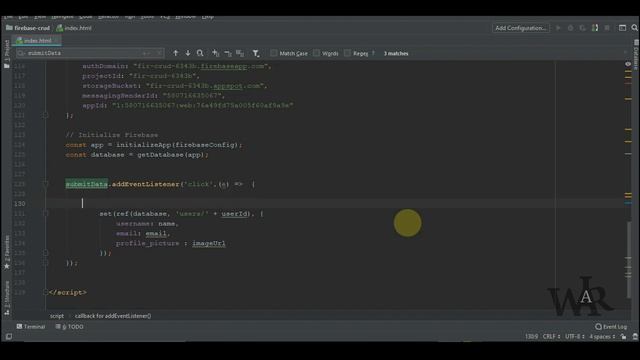The height and width of the screenshot is (360, 640).
Task: Click the messagingSenderId line in config
Action: [x=153, y=96]
